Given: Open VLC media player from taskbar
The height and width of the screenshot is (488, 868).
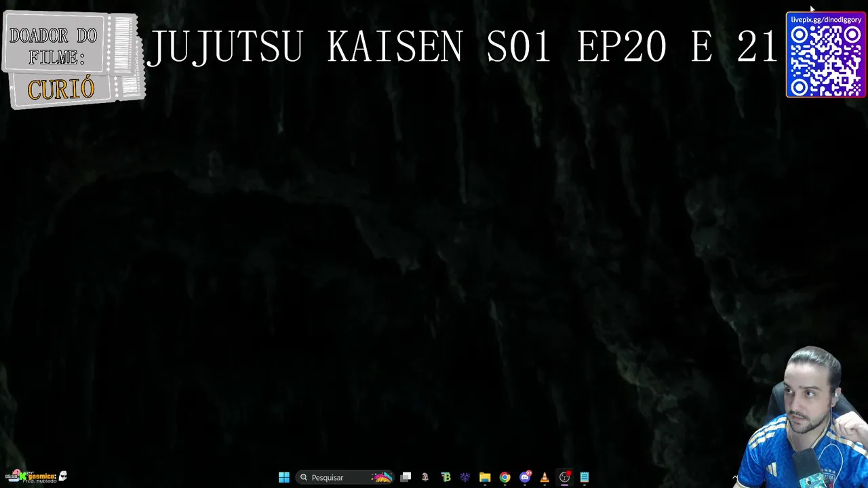Looking at the screenshot, I should (545, 478).
